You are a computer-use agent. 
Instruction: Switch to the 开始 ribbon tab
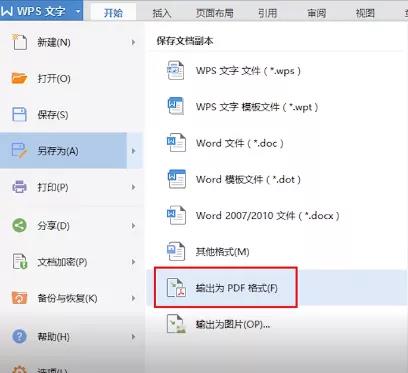click(x=113, y=13)
